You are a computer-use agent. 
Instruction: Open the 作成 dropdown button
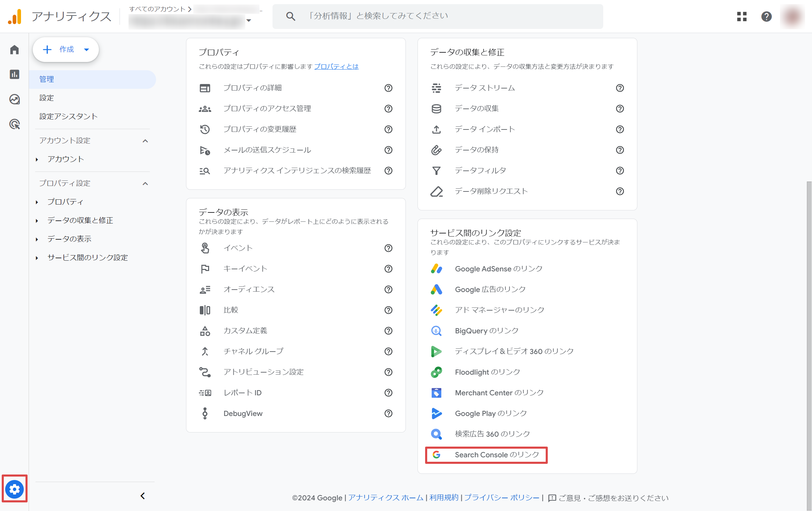pyautogui.click(x=66, y=50)
